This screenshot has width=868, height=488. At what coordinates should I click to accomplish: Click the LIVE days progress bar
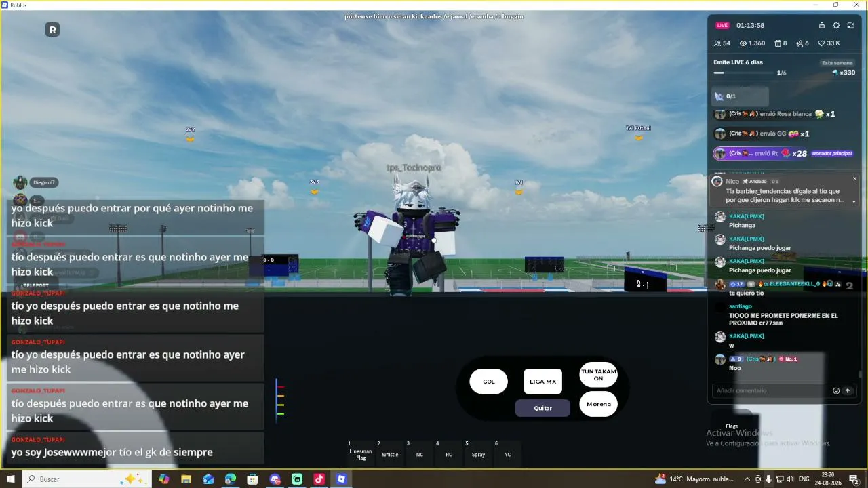[743, 73]
